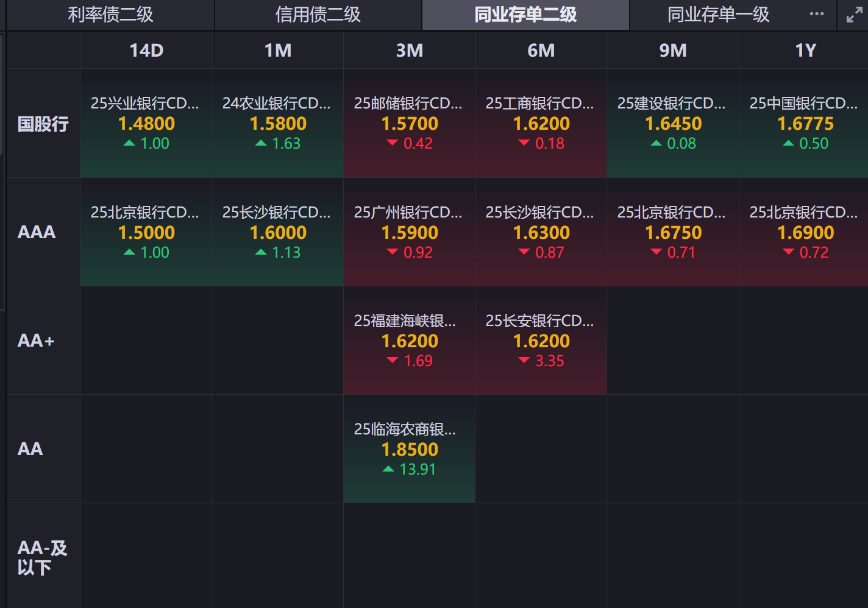Open the 同业存单一级 tab

pyautogui.click(x=718, y=15)
